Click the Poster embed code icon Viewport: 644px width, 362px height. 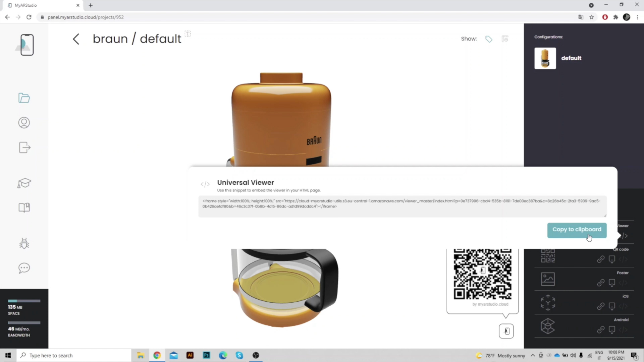point(623,283)
